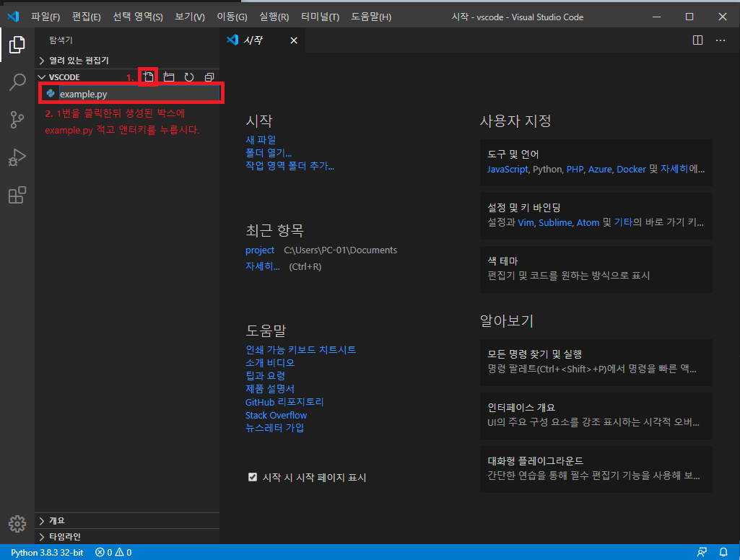740x560 pixels.
Task: Split the editor to the right
Action: point(697,40)
